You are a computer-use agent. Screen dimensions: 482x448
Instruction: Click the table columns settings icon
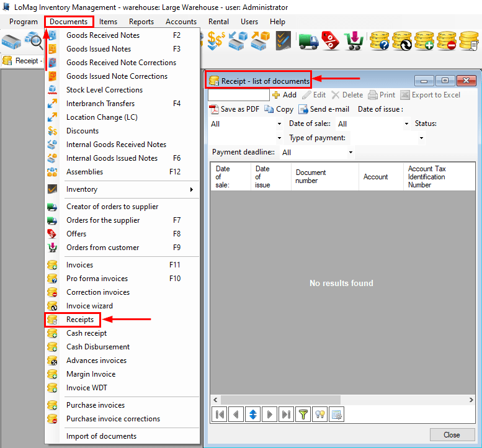click(x=336, y=414)
